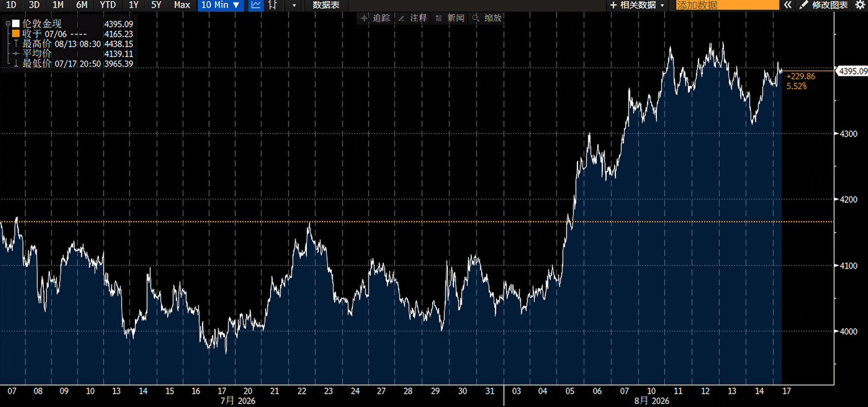Click the date label 22 on x-axis
The height and width of the screenshot is (407, 868).
click(301, 391)
